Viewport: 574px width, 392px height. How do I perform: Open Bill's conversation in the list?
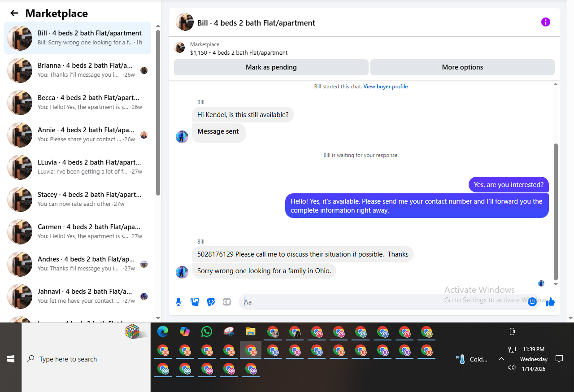click(77, 38)
